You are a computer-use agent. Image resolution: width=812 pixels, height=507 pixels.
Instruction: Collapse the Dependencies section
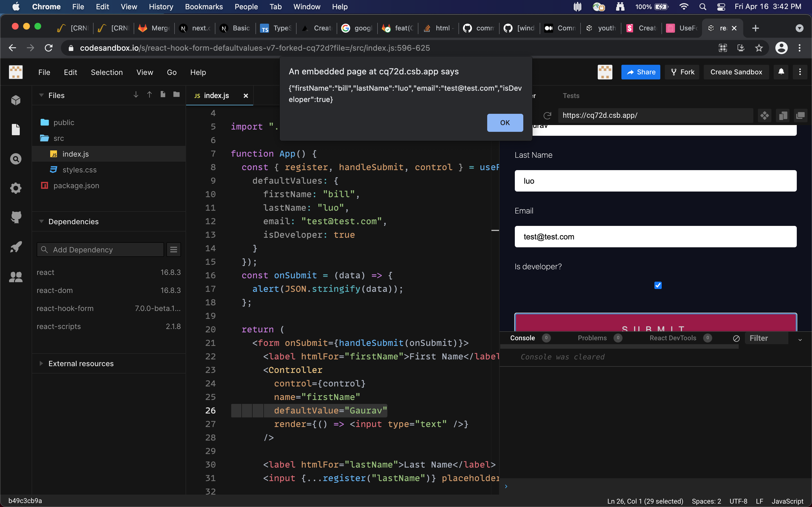pos(42,222)
